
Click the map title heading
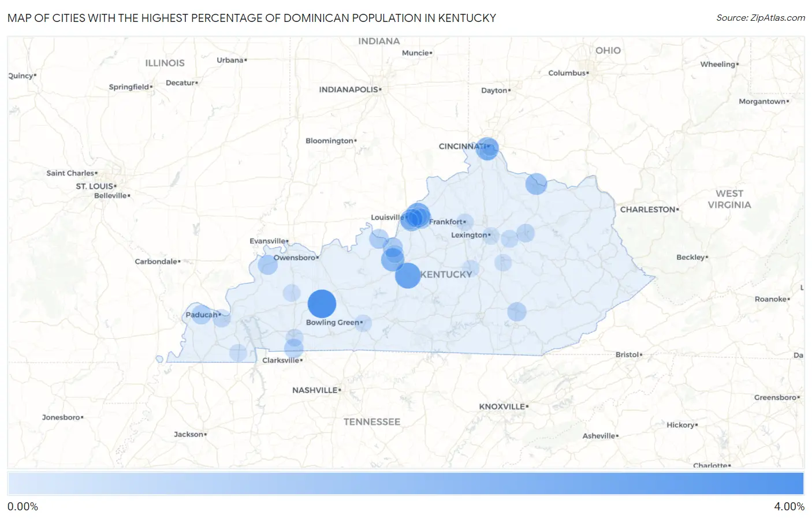point(252,18)
